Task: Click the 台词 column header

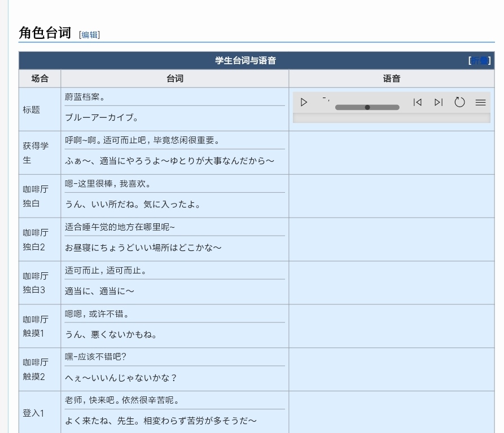Action: click(174, 79)
